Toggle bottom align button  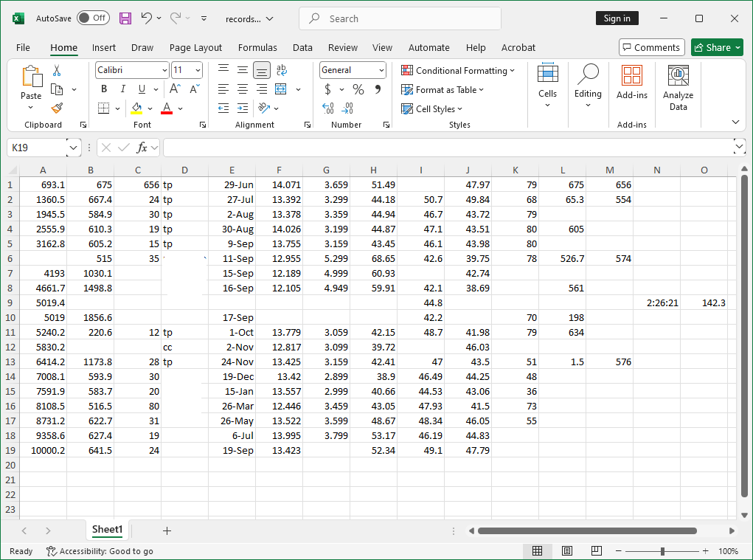pos(262,70)
